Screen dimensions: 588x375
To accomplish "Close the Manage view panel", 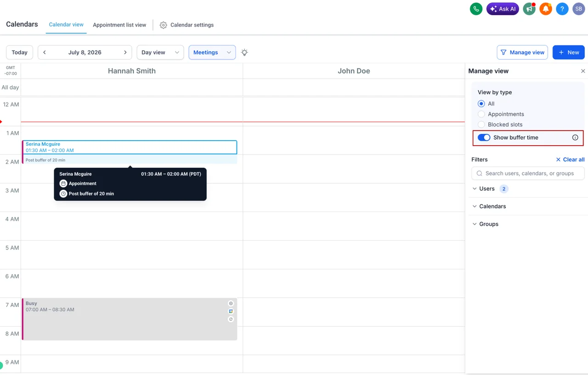I will tap(583, 71).
